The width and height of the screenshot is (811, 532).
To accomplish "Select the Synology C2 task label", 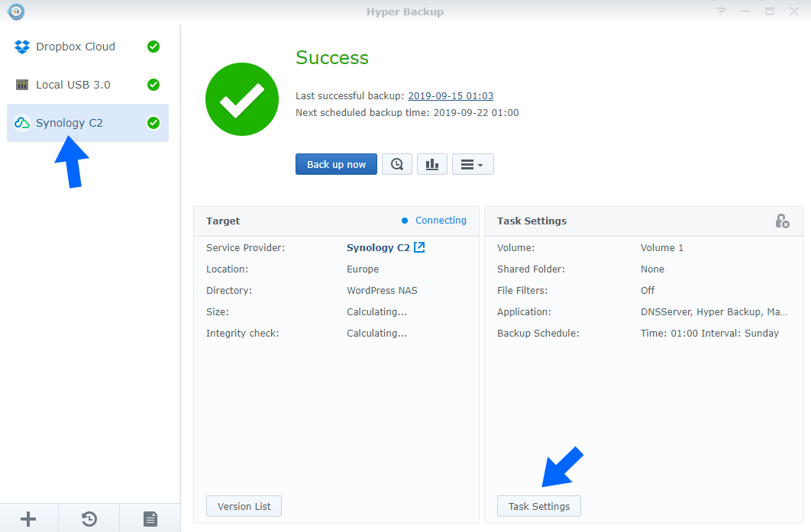I will coord(69,123).
